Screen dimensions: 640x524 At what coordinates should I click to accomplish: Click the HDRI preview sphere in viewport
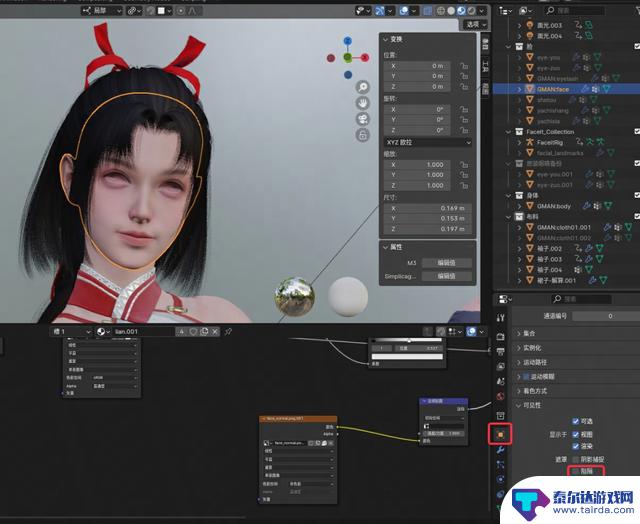point(295,296)
